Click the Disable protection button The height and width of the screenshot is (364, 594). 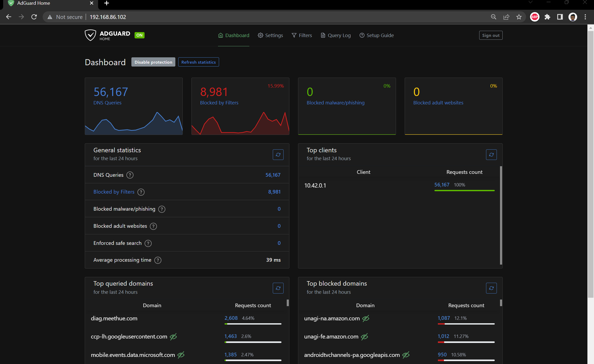click(x=153, y=62)
